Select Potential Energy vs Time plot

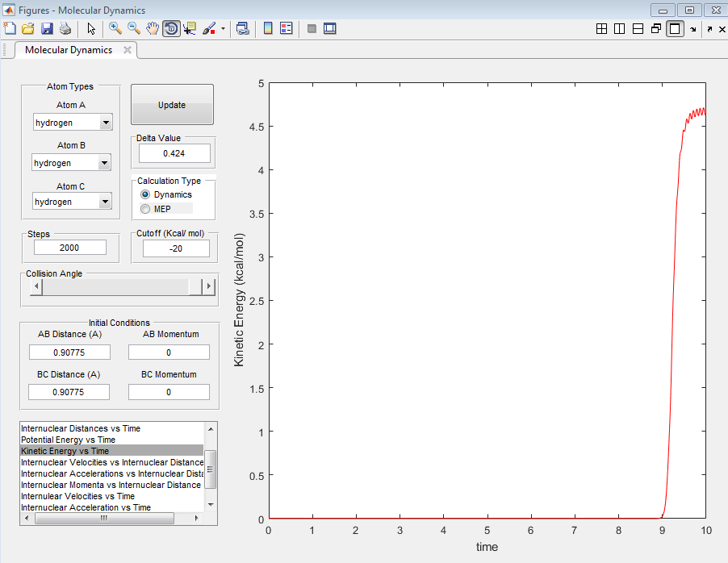point(68,440)
